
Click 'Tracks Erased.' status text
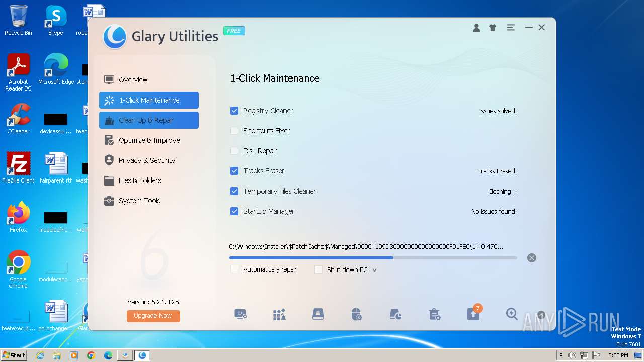[497, 171]
